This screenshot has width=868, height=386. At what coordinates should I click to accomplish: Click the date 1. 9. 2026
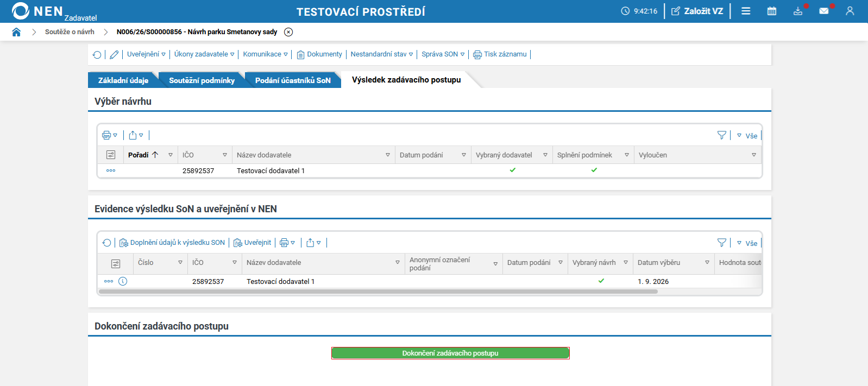653,281
